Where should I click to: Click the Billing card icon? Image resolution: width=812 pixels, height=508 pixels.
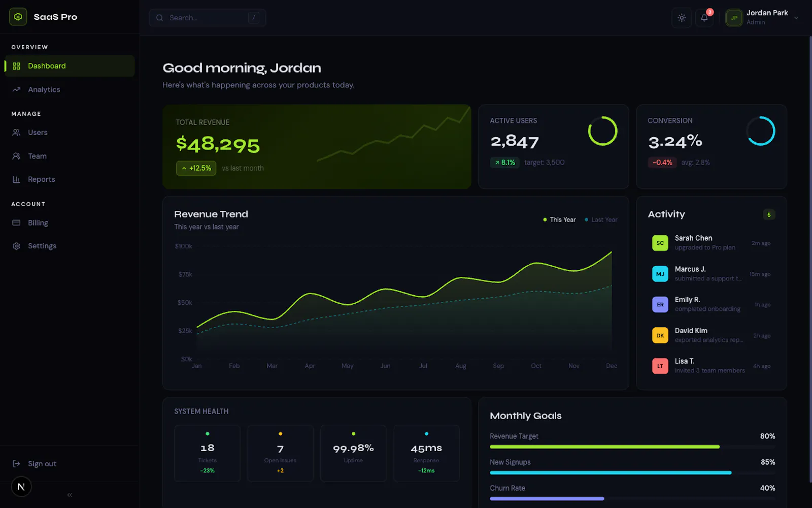(x=16, y=223)
